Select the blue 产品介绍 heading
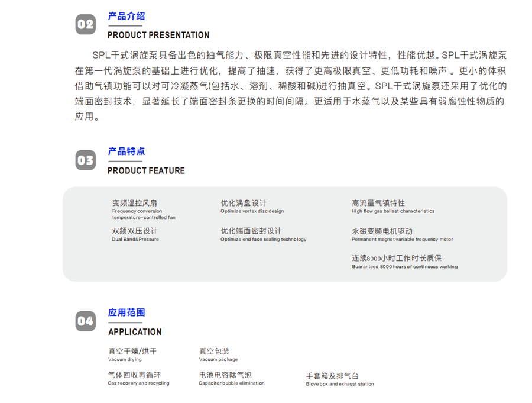Screen dimensions: 532x403 click(x=126, y=16)
